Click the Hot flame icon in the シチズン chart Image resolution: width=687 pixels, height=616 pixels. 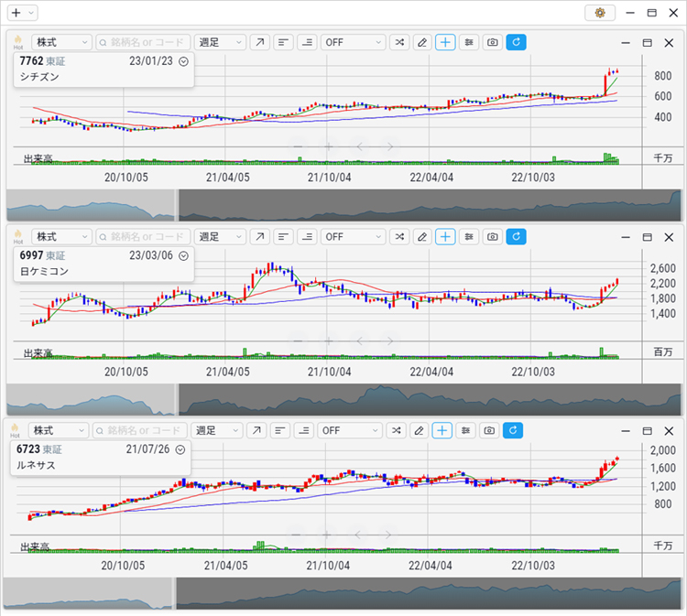click(17, 41)
